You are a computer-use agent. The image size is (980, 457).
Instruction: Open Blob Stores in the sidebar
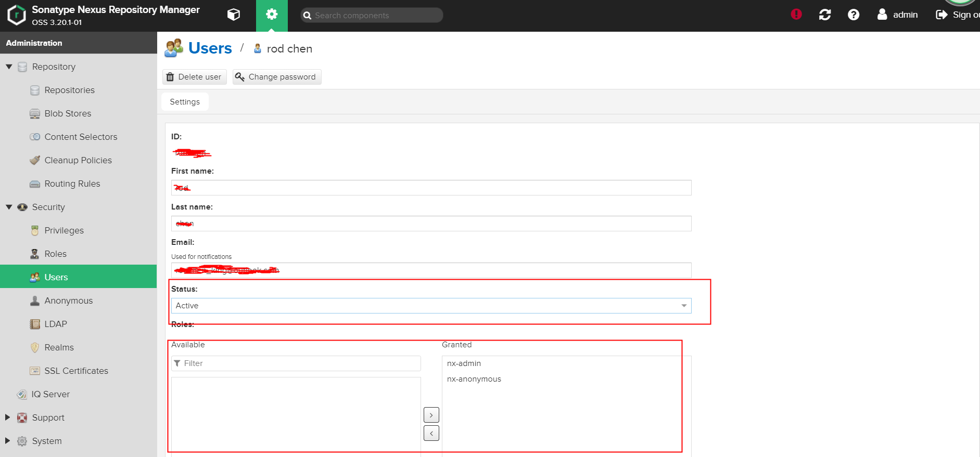pos(78,113)
